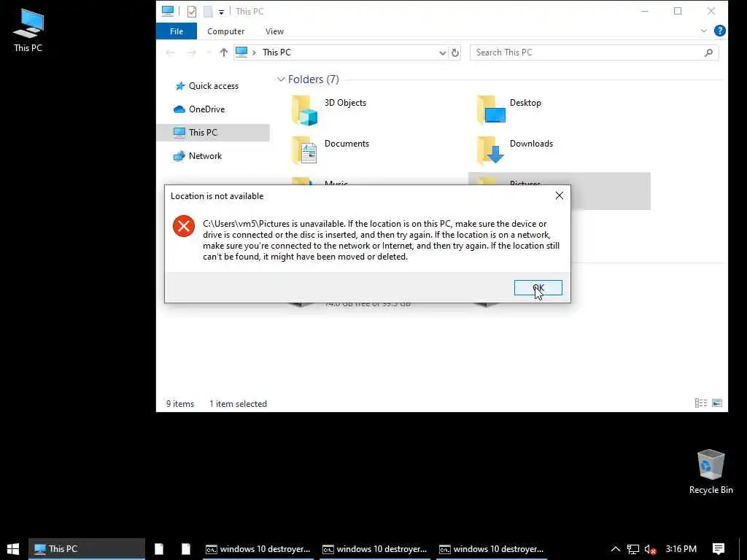Click second blank file taskbar icon
The height and width of the screenshot is (560, 747).
coord(186,549)
